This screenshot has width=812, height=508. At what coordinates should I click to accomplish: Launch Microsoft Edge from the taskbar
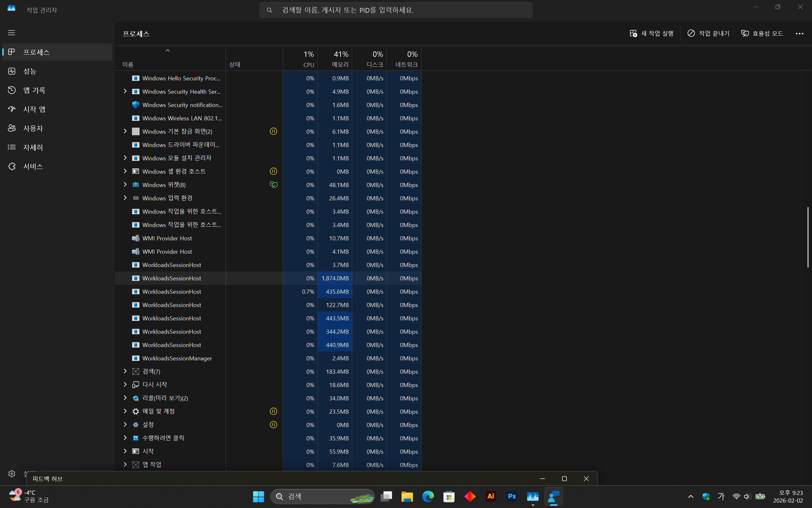tap(428, 497)
